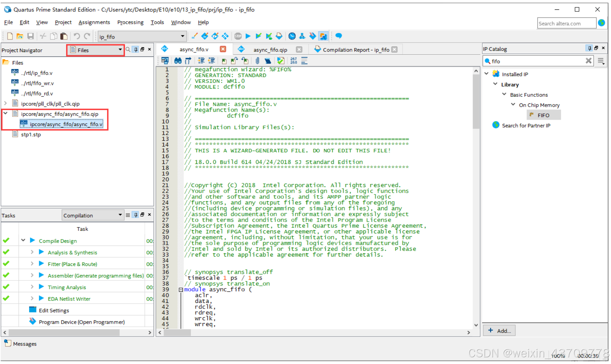The image size is (611, 364).
Task: Open the File menu
Action: [x=8, y=22]
